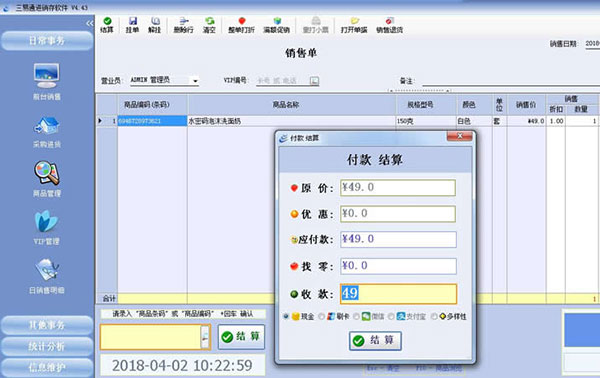Viewport: 600px width, 378px height.
Task: Click the 挂单 hold order toolbar icon
Action: pyautogui.click(x=132, y=25)
